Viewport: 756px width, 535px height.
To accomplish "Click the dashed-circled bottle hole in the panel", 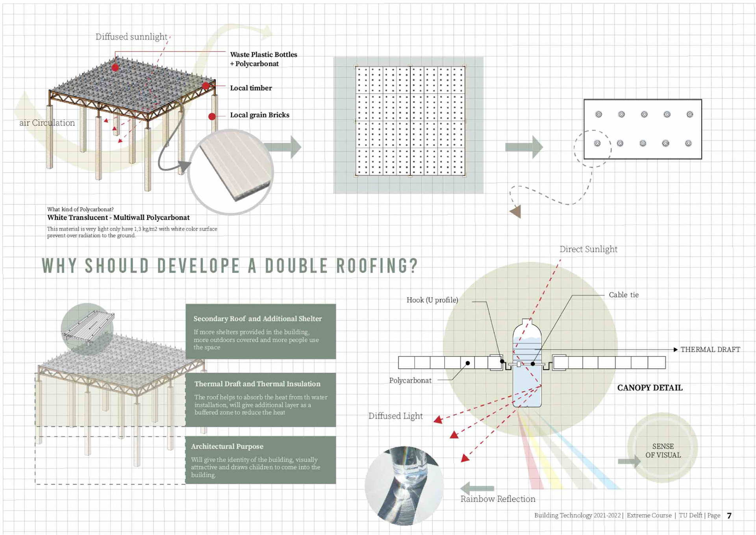I will (x=597, y=143).
